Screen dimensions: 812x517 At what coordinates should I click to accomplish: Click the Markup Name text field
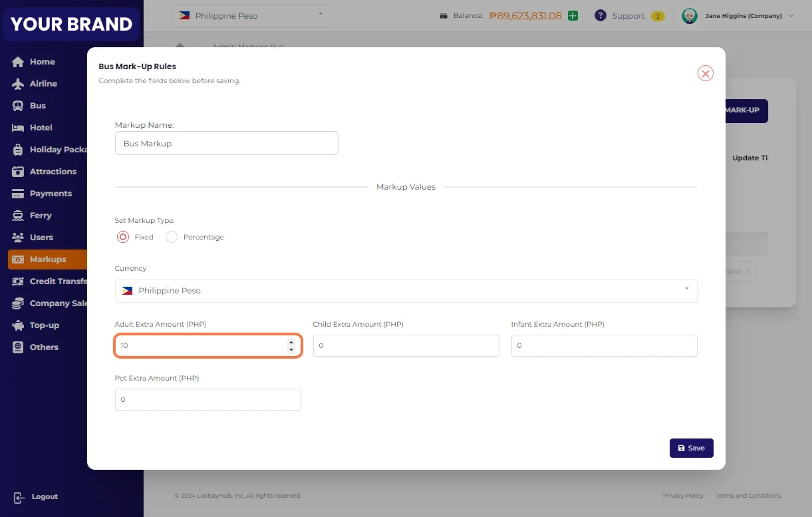tap(226, 143)
